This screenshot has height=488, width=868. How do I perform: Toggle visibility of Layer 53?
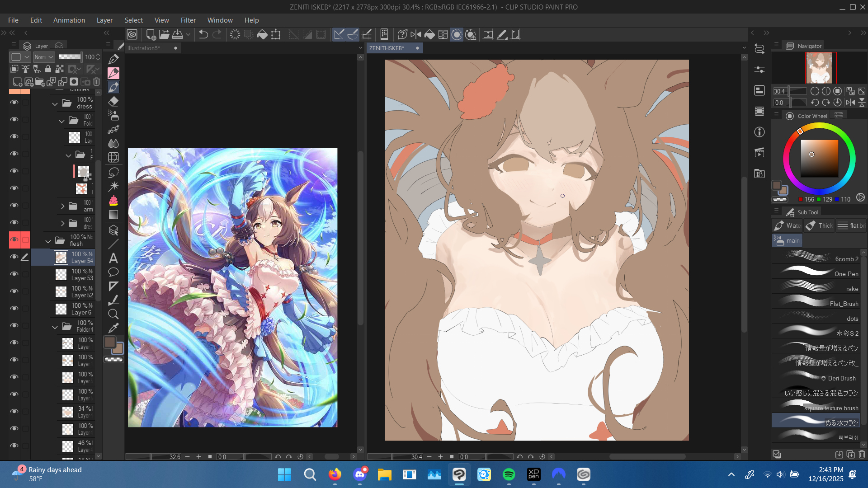click(x=14, y=274)
